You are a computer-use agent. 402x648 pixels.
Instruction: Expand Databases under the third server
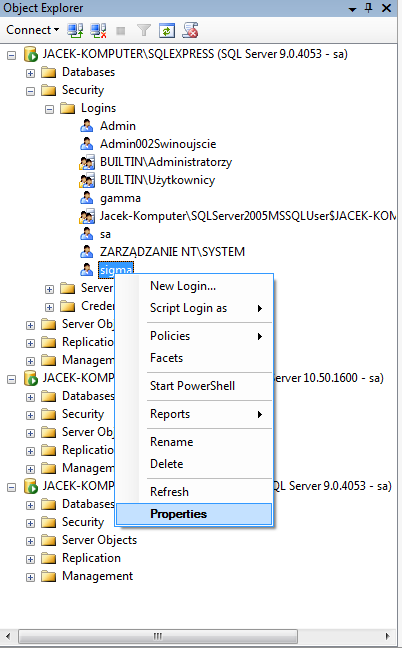30,505
